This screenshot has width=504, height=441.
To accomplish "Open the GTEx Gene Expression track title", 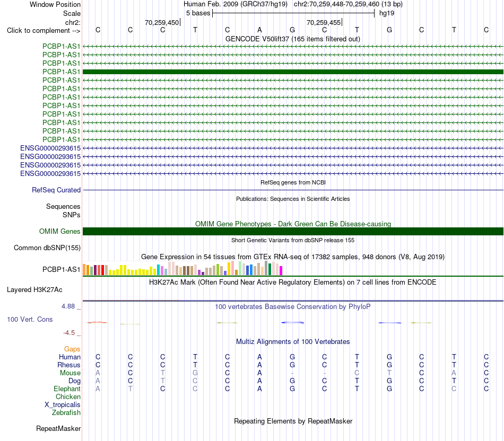I will click(x=293, y=257).
